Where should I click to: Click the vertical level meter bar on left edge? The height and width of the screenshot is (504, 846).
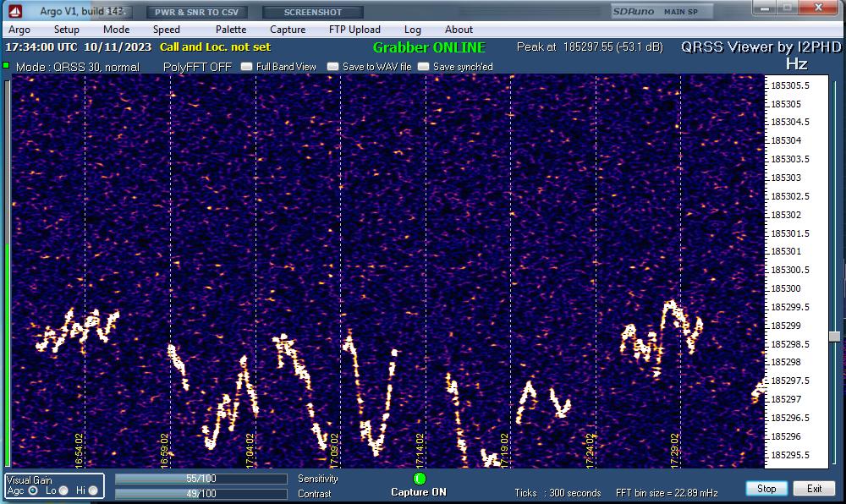point(7,273)
